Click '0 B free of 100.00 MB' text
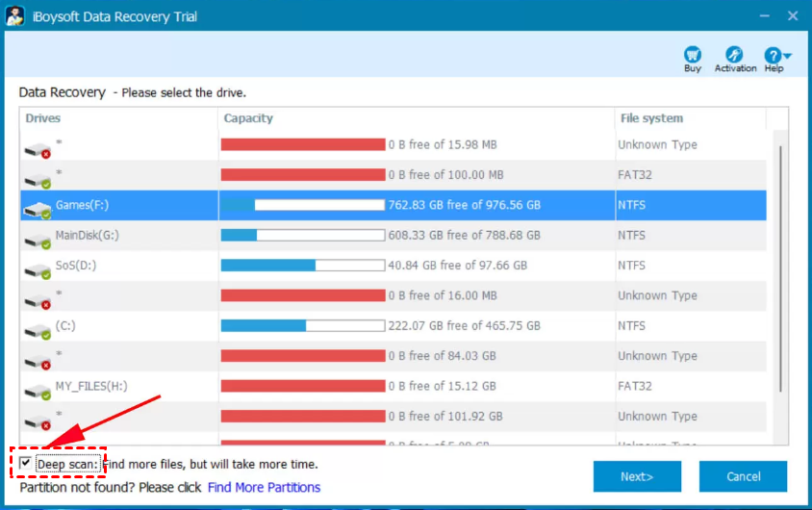 tap(445, 175)
